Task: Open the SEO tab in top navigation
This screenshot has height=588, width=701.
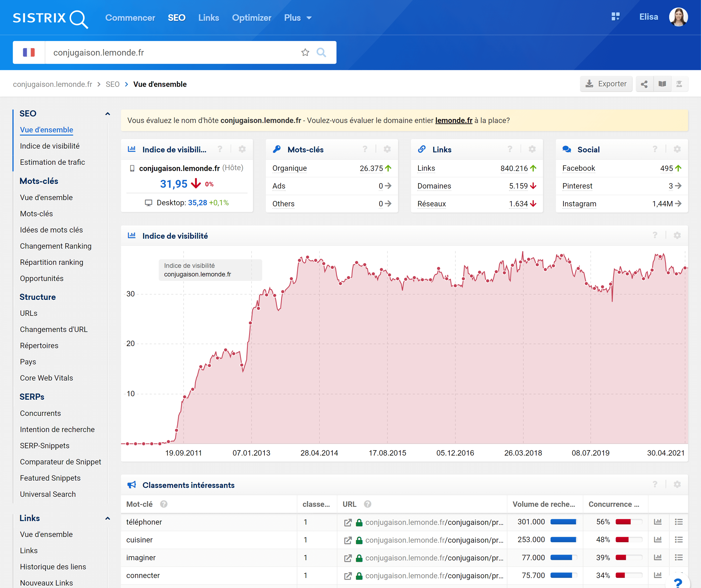Action: (x=177, y=18)
